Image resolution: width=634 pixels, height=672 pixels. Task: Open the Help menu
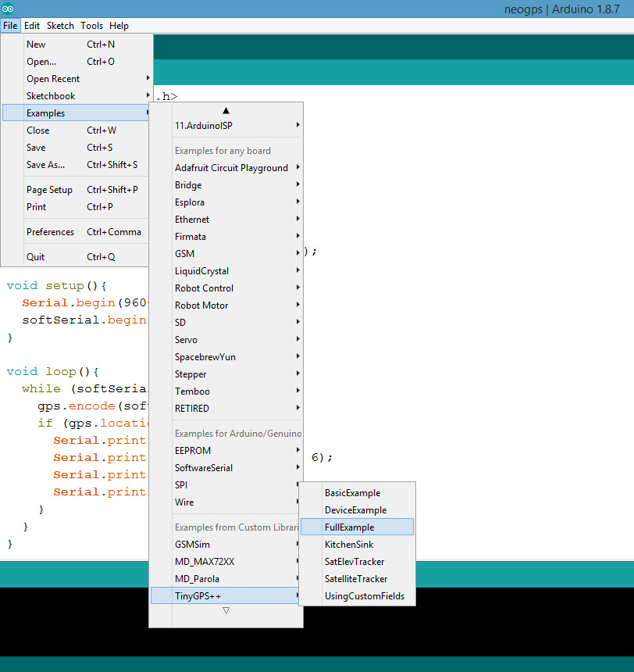pos(119,26)
